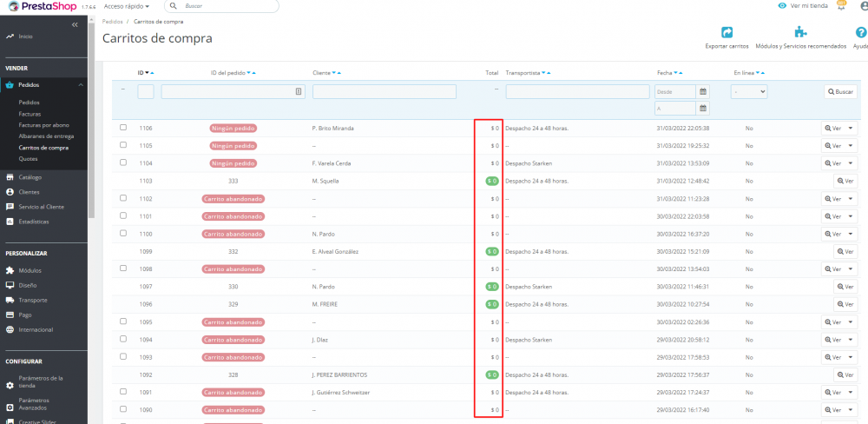Screen dimensions: 868x424
Task: Click the Exportar carritos icon
Action: point(727,32)
